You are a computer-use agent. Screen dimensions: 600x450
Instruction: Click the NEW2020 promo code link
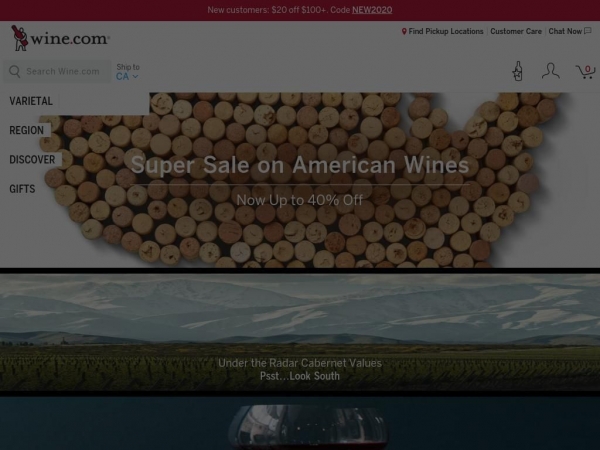click(x=372, y=10)
